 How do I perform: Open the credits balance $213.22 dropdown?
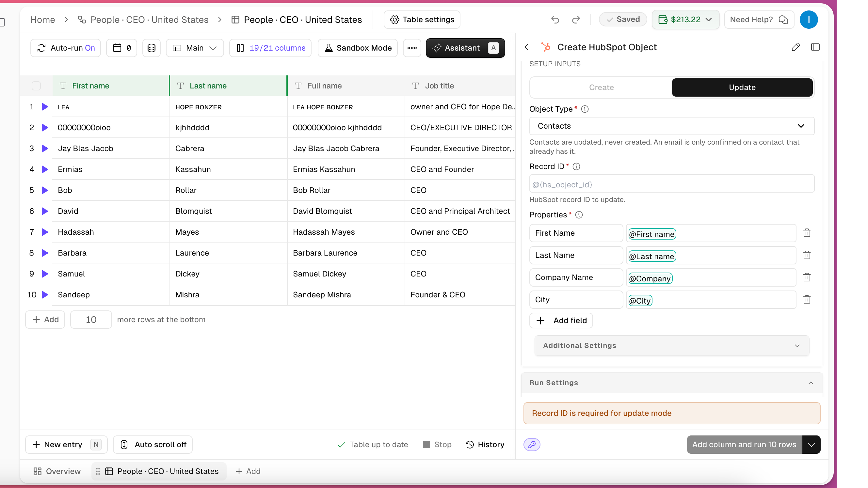[685, 20]
